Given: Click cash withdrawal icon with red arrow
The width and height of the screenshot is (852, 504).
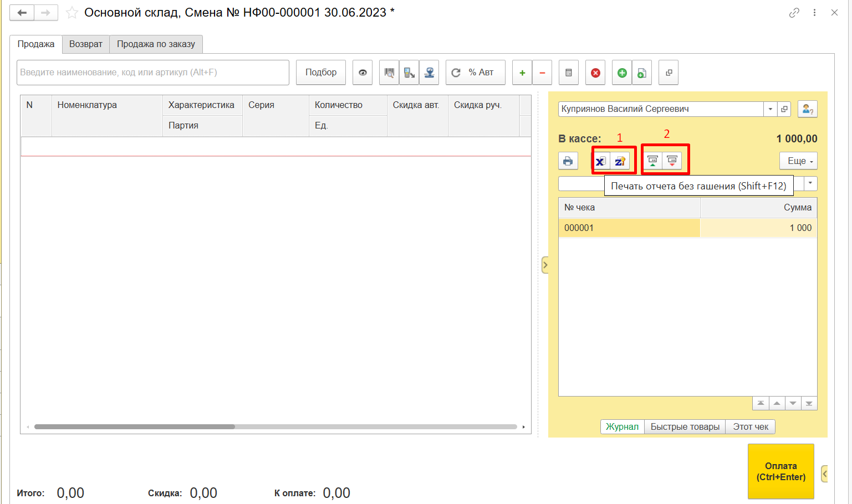Looking at the screenshot, I should (x=672, y=161).
